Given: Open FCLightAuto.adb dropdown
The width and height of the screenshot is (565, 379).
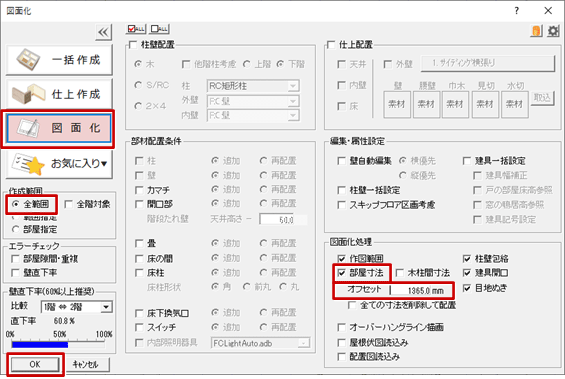Looking at the screenshot, I should click(x=261, y=343).
